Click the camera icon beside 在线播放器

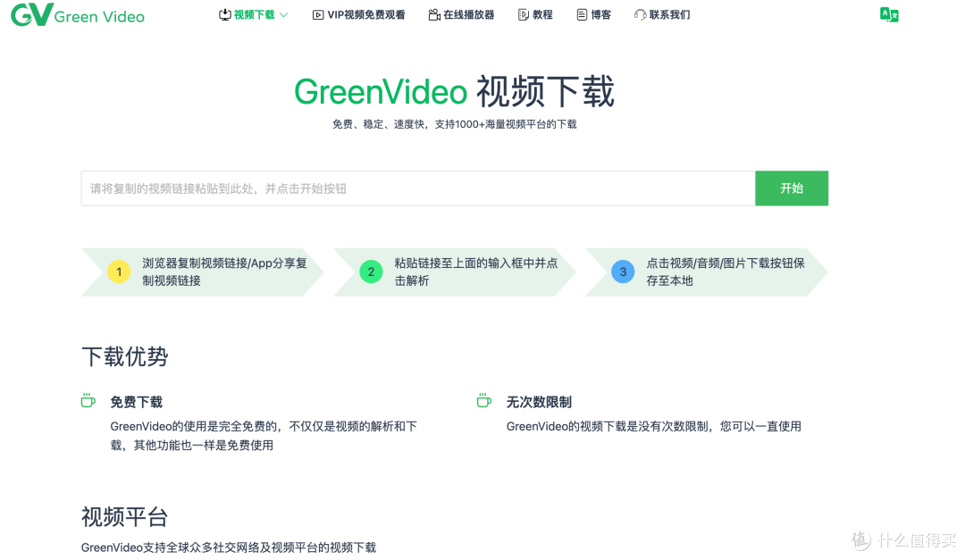[434, 15]
